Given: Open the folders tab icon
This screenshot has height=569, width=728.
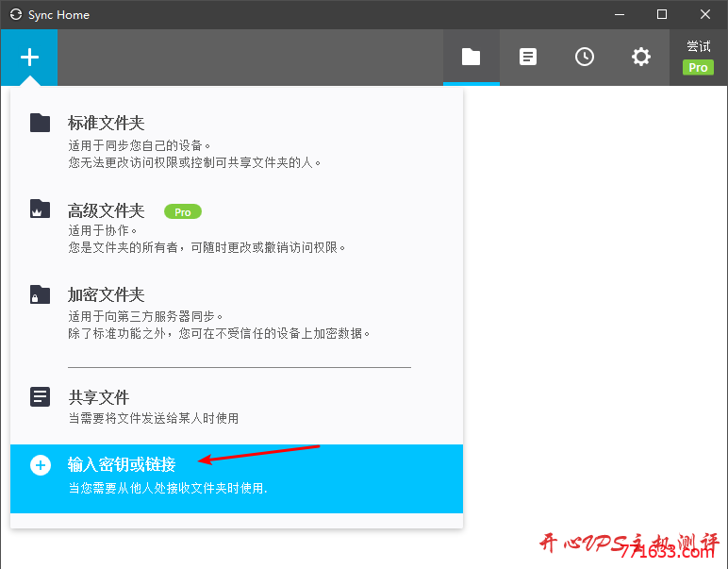Looking at the screenshot, I should click(471, 58).
